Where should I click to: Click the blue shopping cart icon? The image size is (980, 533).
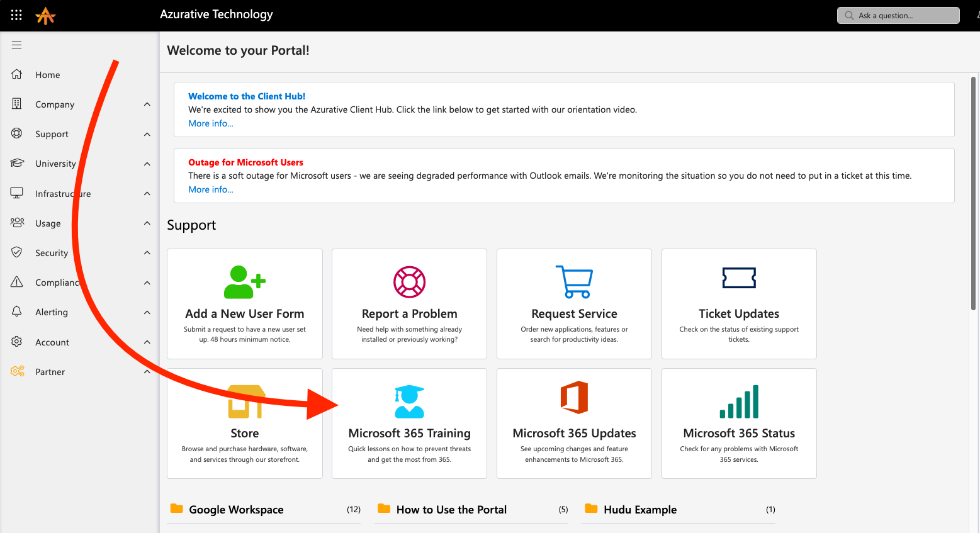coord(574,282)
